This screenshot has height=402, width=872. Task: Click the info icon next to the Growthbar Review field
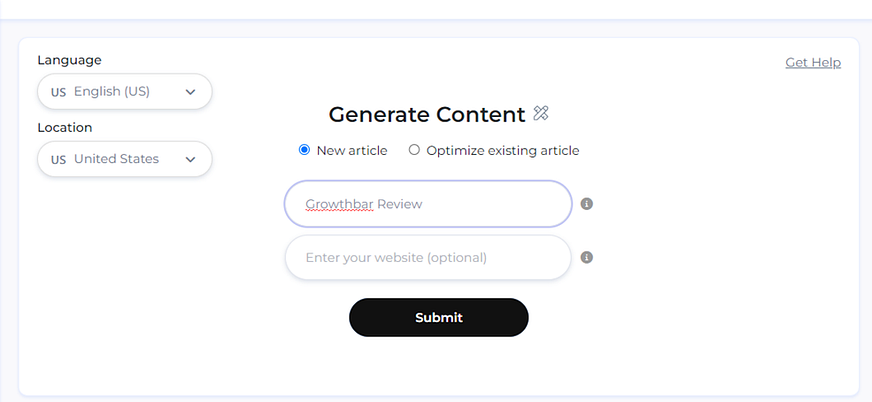[587, 204]
